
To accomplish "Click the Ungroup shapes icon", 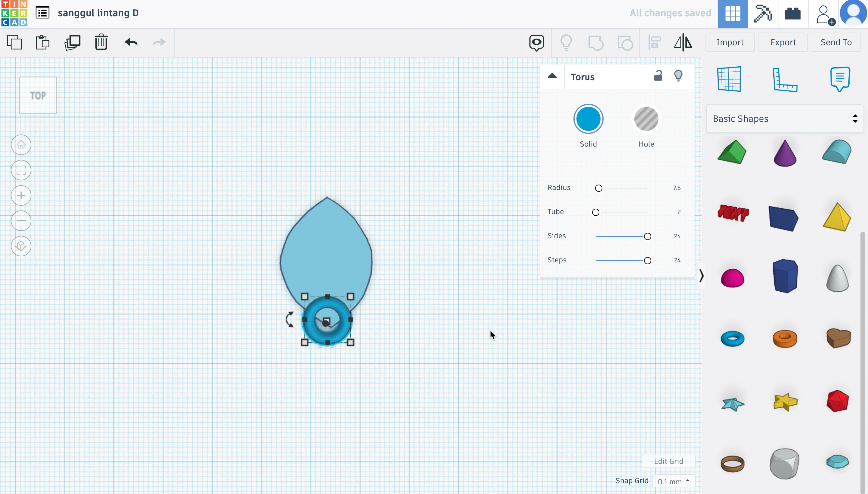I will pos(625,43).
